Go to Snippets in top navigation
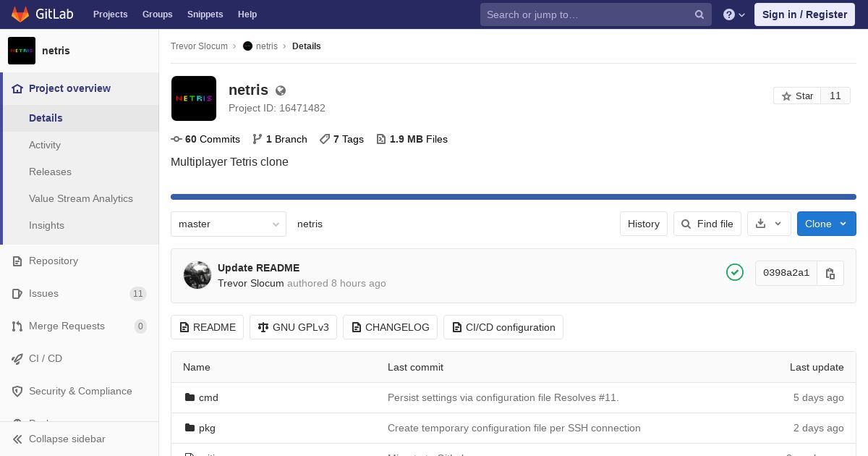 205,14
